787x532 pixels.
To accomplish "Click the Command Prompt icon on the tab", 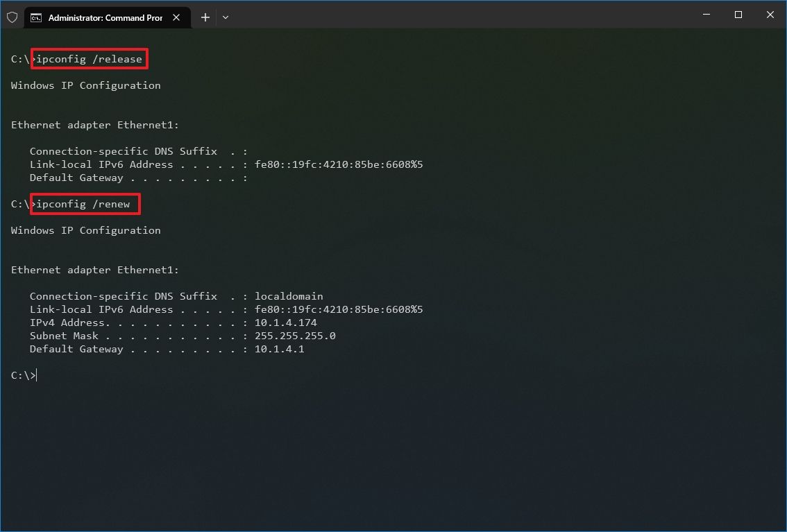I will (37, 17).
